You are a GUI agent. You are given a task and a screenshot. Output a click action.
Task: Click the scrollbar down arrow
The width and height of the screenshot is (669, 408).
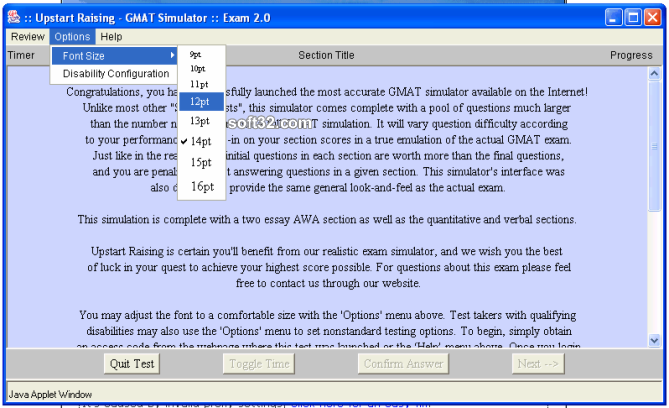pyautogui.click(x=654, y=340)
